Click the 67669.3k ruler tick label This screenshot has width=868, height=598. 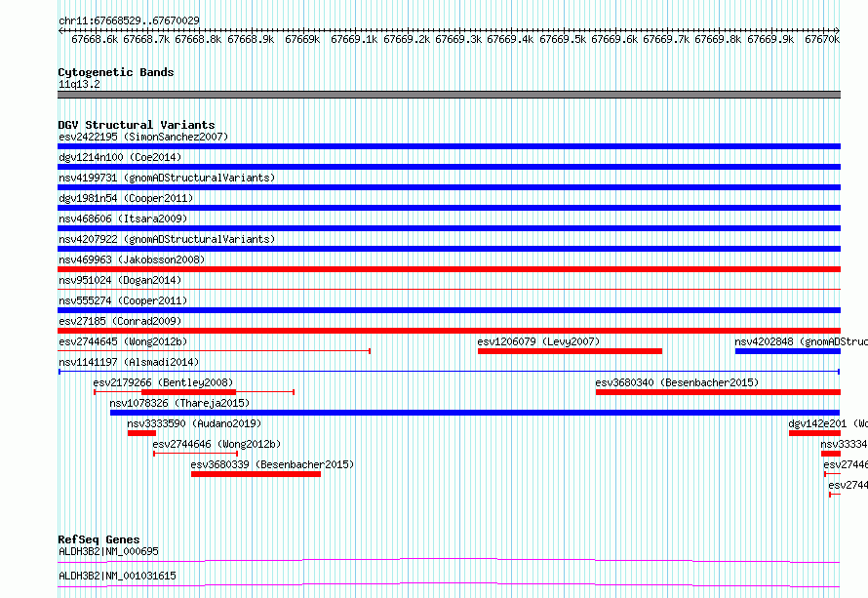pyautogui.click(x=458, y=39)
